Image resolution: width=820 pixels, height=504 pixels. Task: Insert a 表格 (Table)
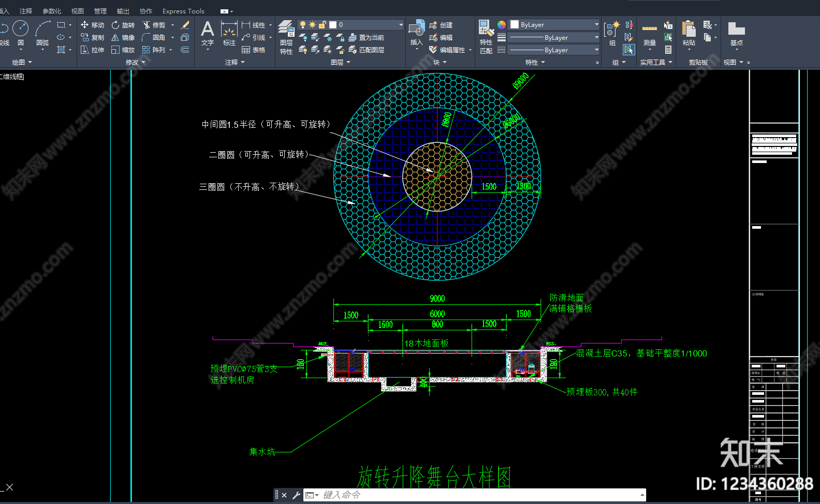point(254,50)
